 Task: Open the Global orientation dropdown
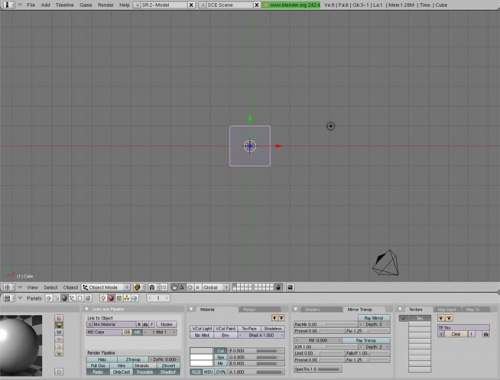[x=215, y=287]
